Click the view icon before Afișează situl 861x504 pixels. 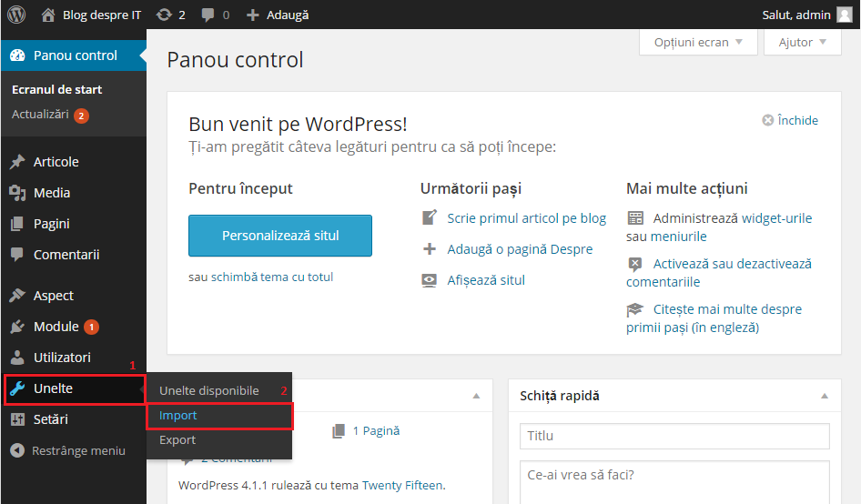coord(429,280)
